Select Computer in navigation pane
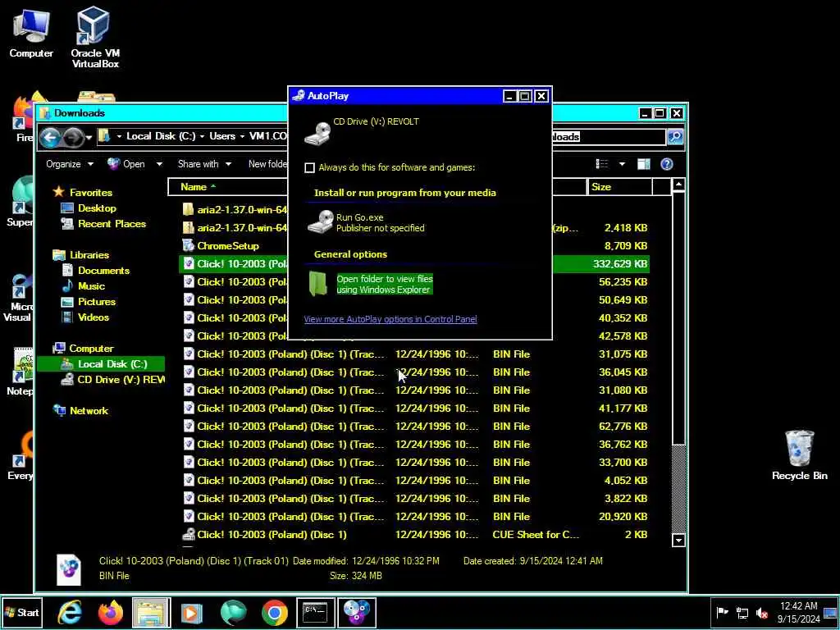840x630 pixels. pyautogui.click(x=91, y=348)
